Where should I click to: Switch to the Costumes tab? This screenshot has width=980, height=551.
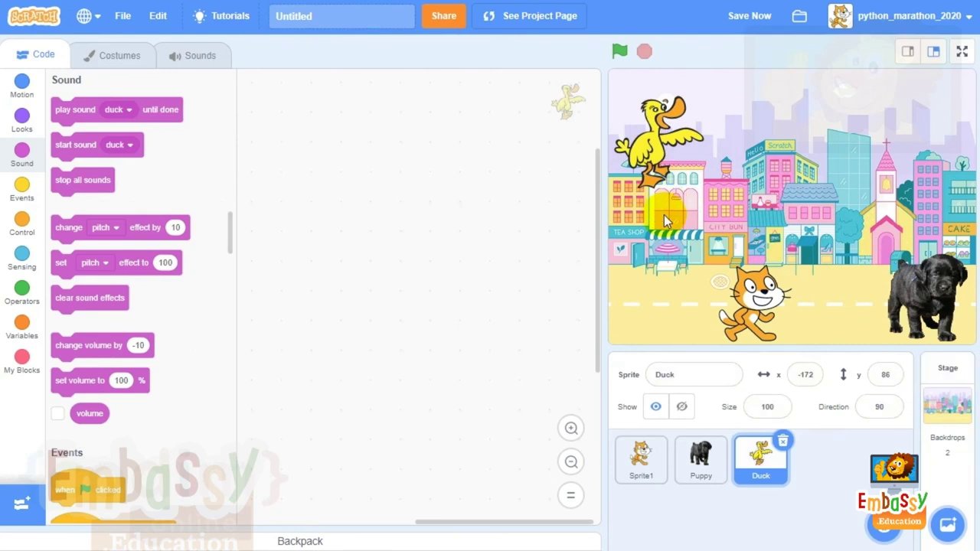coord(113,55)
